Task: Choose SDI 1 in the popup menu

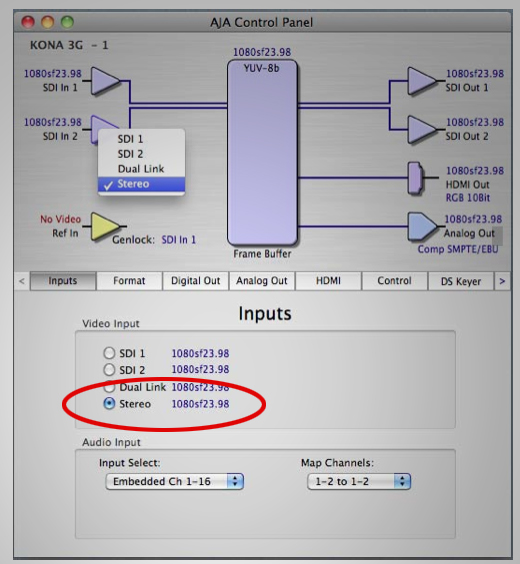Action: coord(141,139)
